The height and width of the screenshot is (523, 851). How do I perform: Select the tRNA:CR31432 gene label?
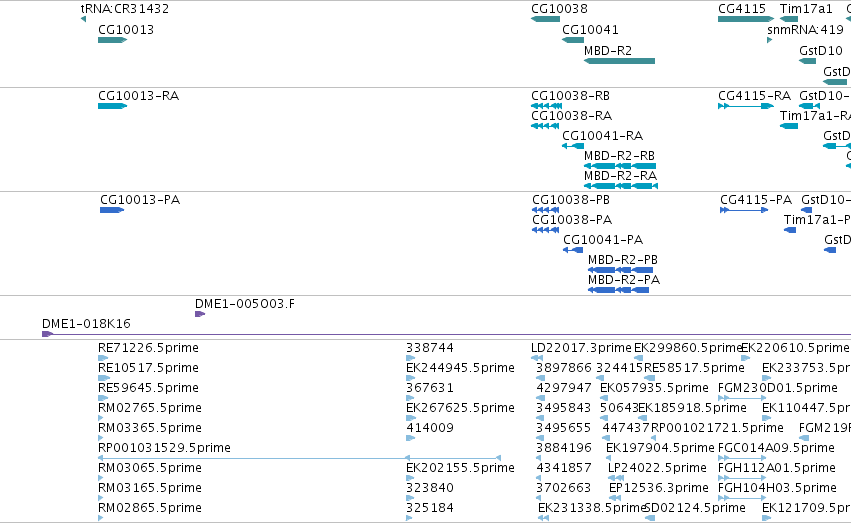click(125, 9)
